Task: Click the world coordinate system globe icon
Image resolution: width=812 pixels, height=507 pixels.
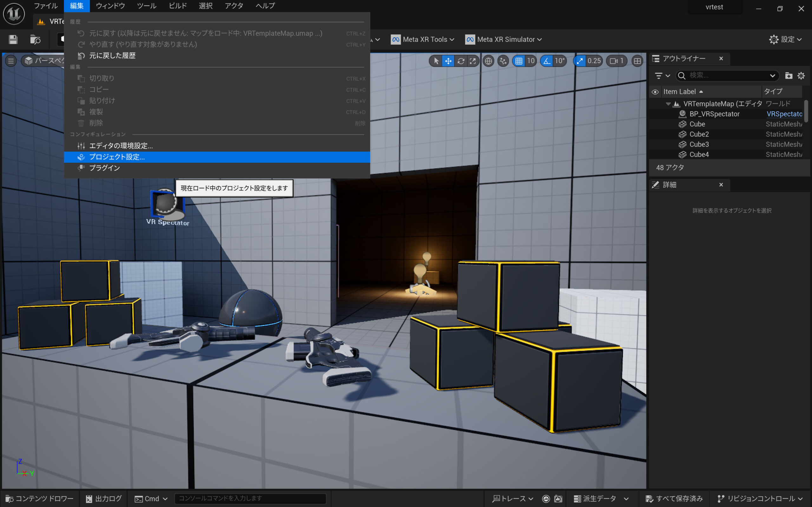Action: [488, 61]
